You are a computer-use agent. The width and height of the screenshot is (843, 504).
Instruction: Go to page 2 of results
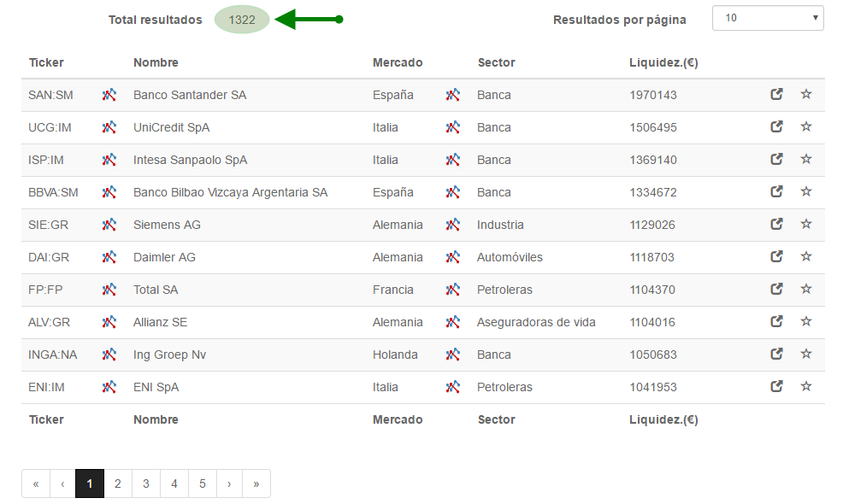(118, 483)
